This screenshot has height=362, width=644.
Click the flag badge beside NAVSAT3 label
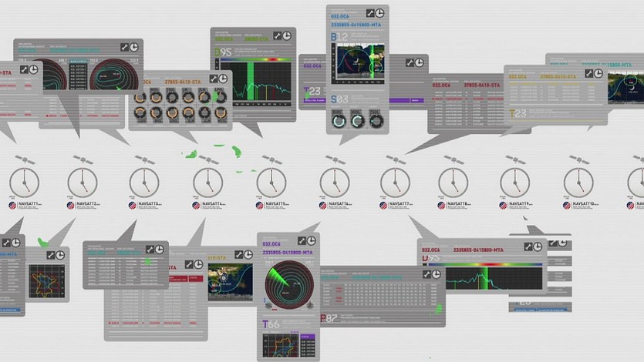coord(133,206)
